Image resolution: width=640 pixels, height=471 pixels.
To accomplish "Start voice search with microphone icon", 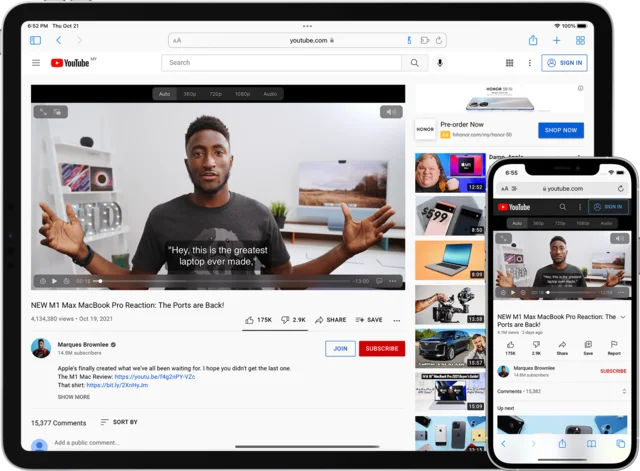I will pyautogui.click(x=440, y=63).
